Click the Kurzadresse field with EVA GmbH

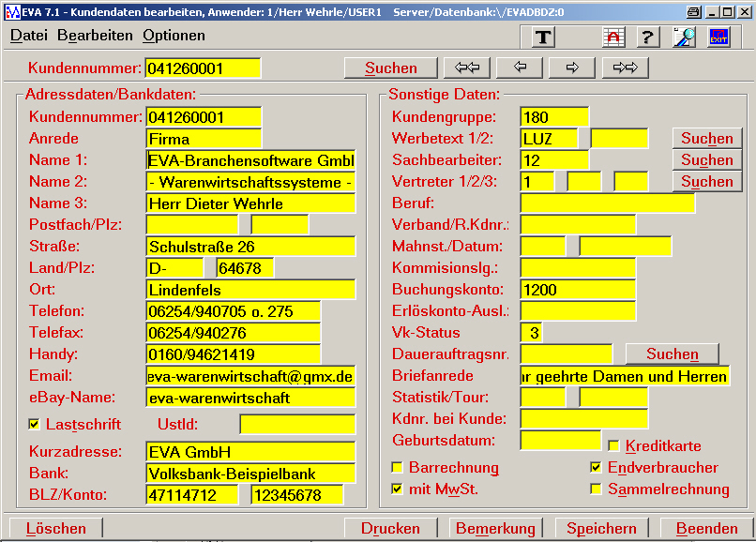pos(250,452)
